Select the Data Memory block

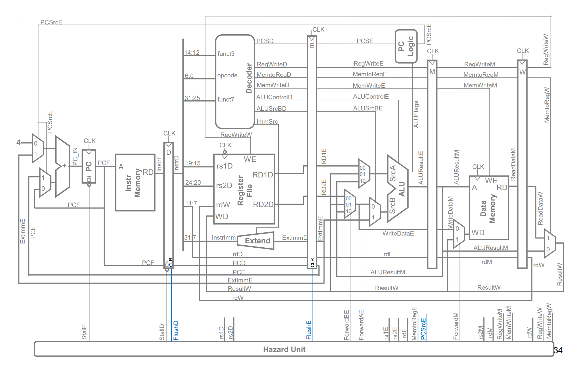click(489, 208)
